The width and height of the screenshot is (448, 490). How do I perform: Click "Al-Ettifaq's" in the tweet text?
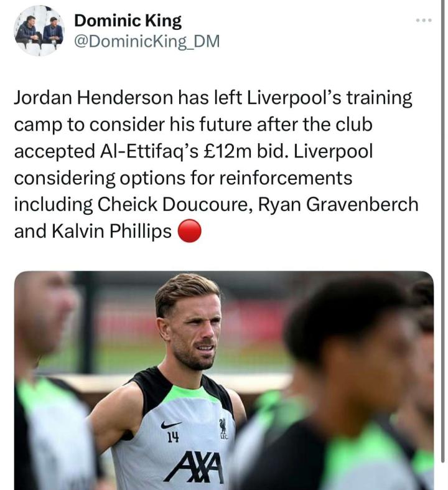[x=149, y=151]
